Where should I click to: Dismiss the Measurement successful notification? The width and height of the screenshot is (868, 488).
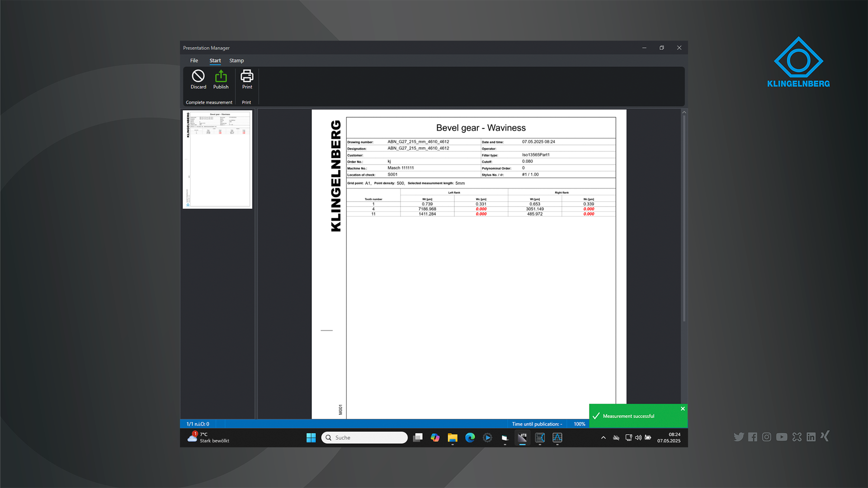683,408
